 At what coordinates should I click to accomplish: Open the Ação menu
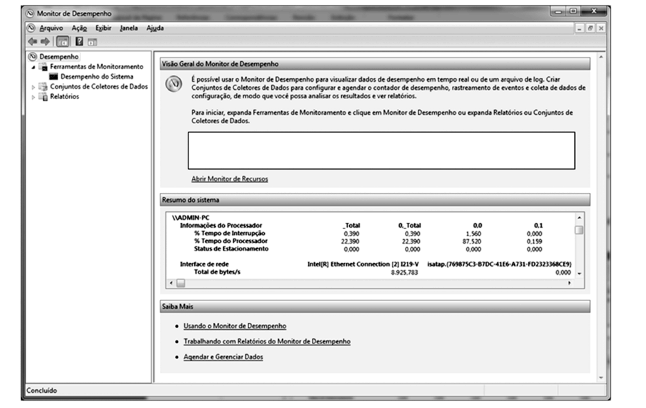(79, 28)
